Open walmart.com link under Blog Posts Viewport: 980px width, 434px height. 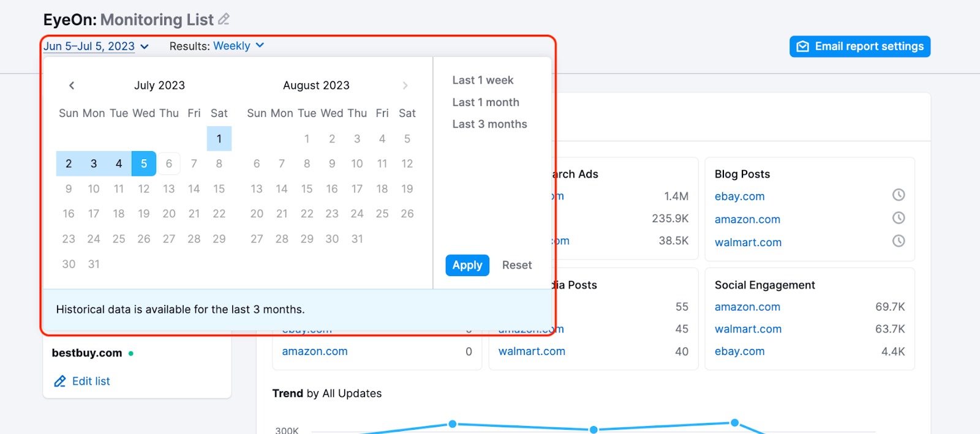point(747,242)
